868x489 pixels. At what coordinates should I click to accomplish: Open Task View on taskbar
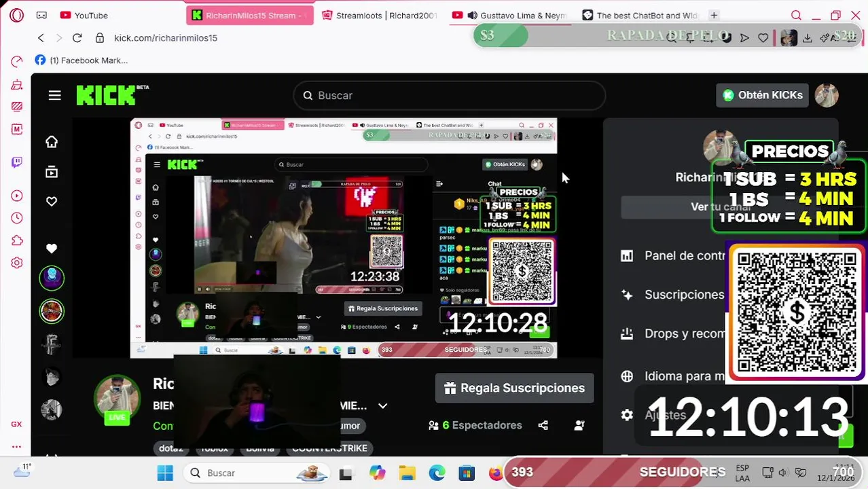[x=346, y=473]
